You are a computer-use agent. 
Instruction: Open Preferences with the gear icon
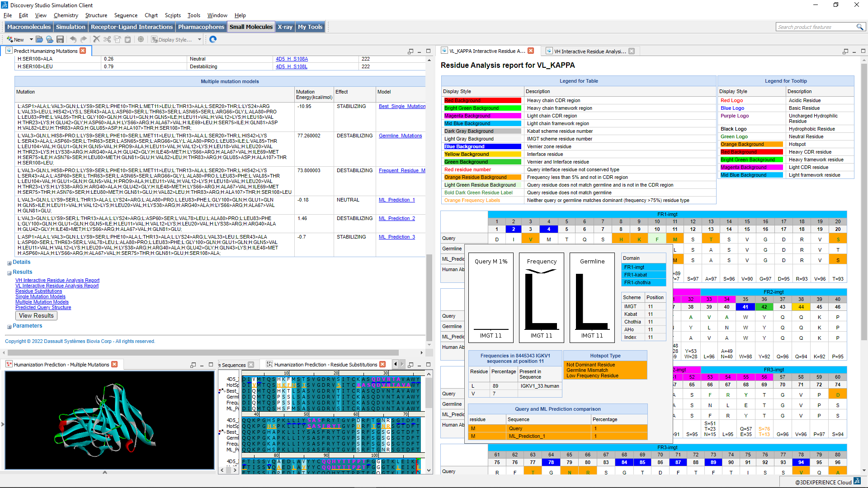point(141,40)
